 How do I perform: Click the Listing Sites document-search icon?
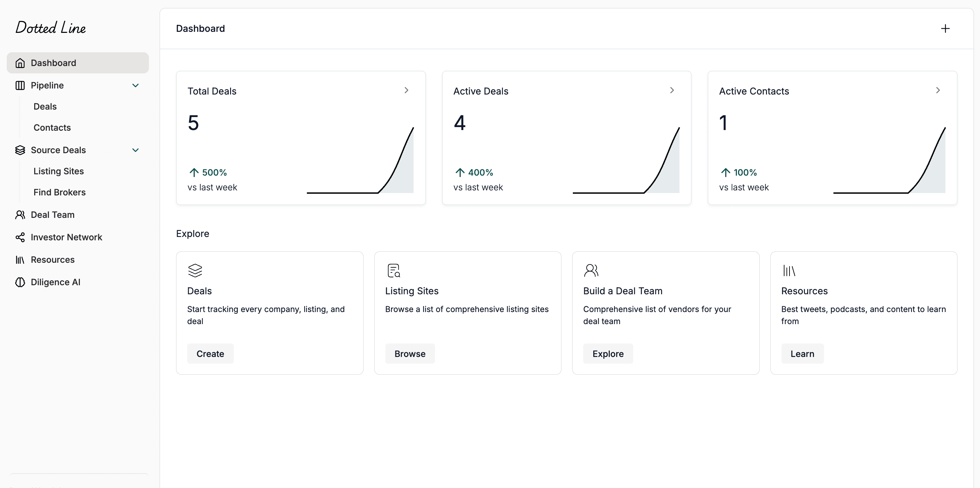click(x=394, y=270)
